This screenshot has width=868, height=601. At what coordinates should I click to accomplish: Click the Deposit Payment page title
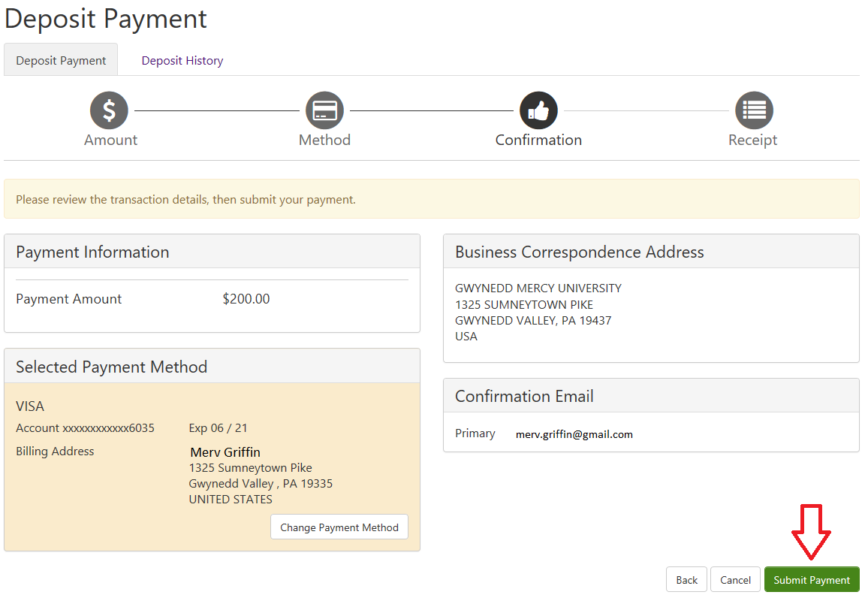click(105, 18)
